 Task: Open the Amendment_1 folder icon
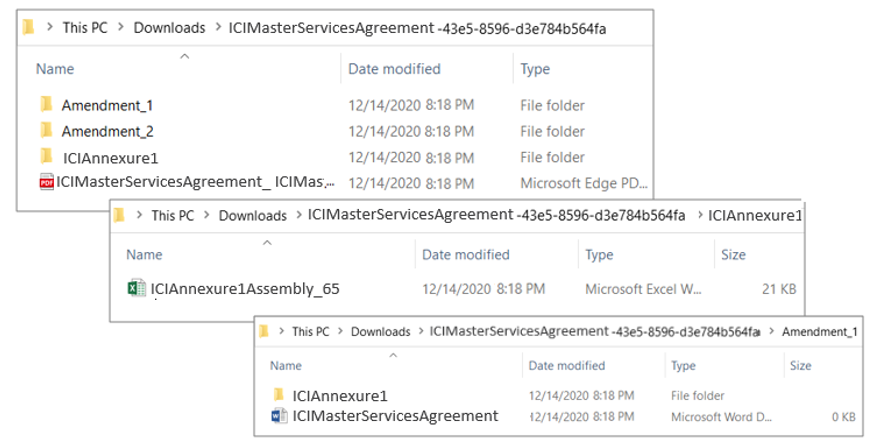tap(46, 104)
